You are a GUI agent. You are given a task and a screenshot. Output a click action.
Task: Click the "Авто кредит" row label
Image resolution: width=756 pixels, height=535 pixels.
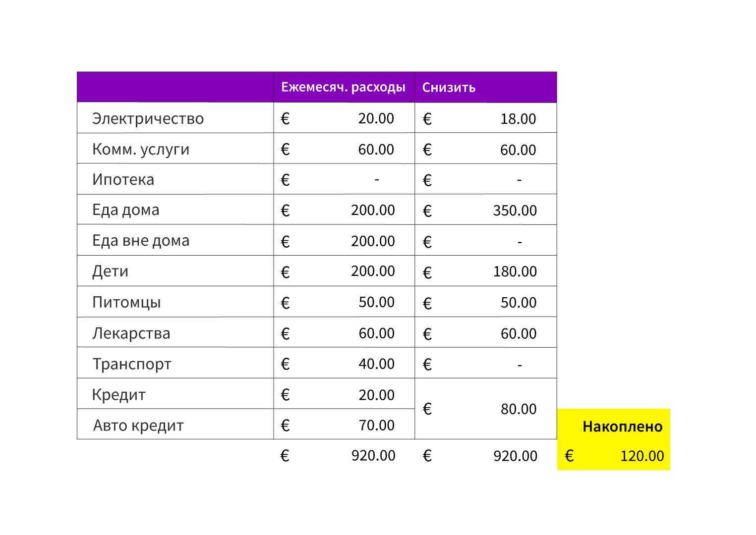tap(138, 426)
